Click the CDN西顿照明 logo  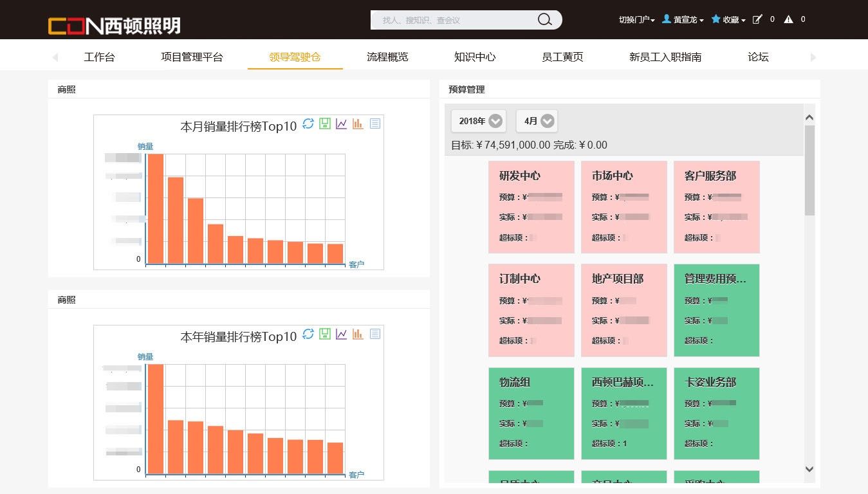(x=115, y=25)
